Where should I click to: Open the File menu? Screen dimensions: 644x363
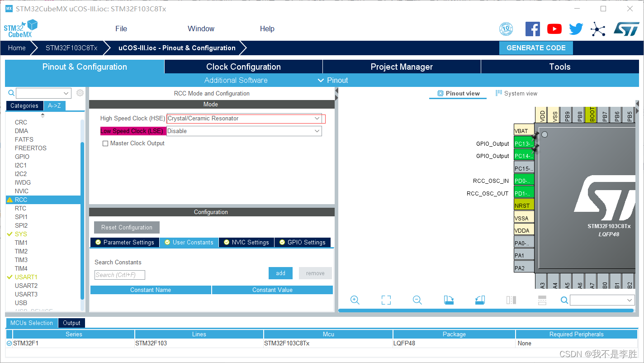[x=121, y=29]
